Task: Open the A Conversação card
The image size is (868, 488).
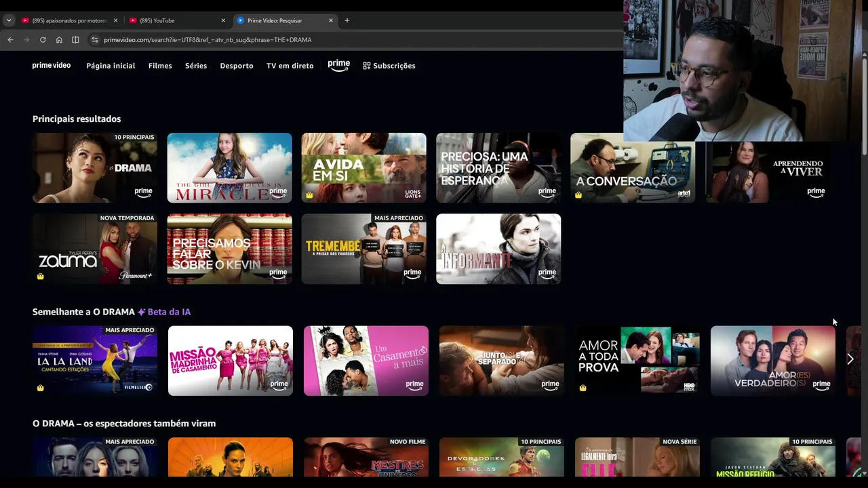Action: pyautogui.click(x=633, y=168)
